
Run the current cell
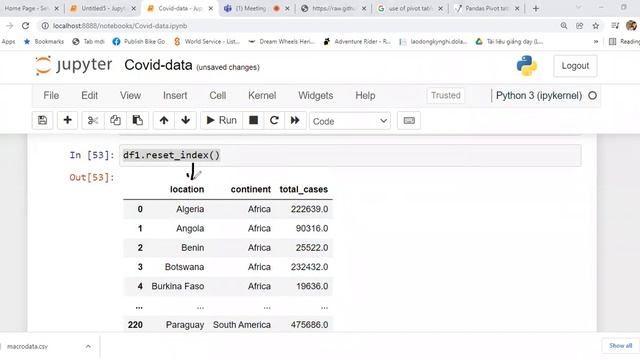pyautogui.click(x=222, y=120)
